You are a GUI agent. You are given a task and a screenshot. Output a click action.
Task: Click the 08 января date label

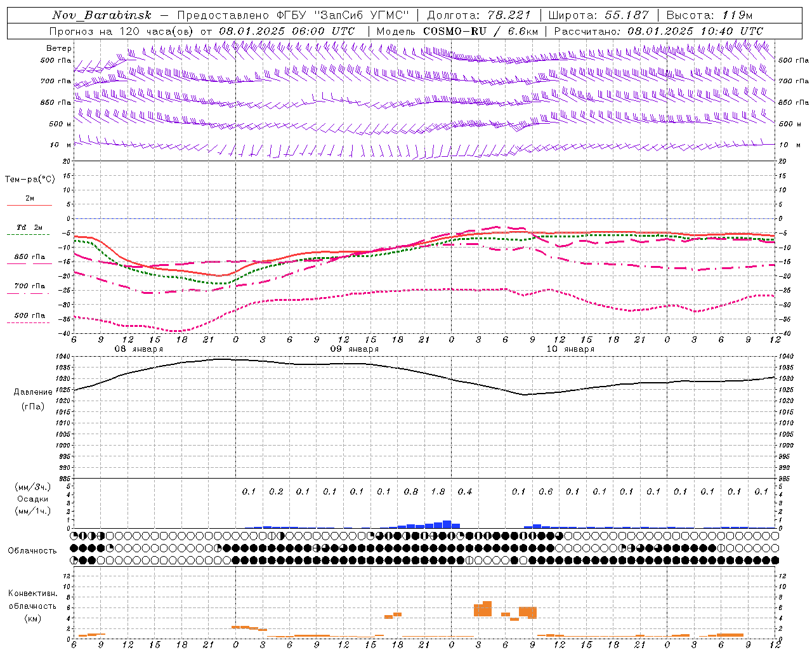(x=138, y=349)
